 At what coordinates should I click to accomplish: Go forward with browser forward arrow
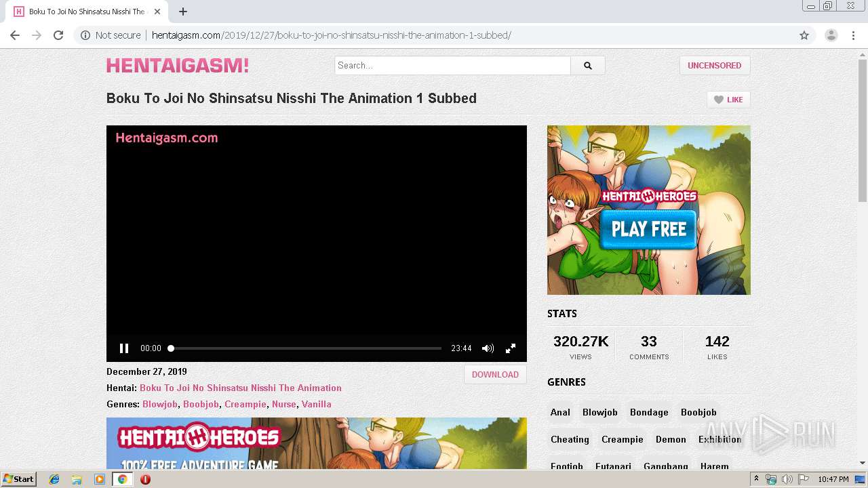point(37,35)
